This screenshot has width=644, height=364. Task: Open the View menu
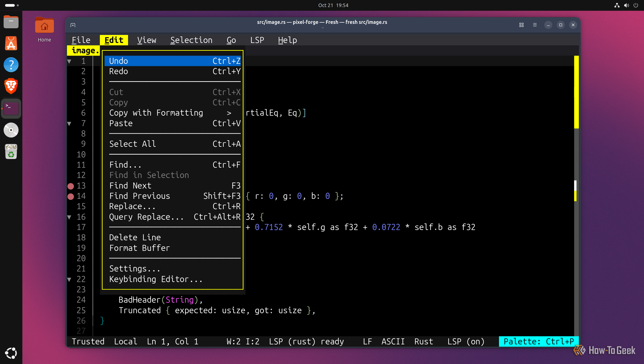point(147,40)
